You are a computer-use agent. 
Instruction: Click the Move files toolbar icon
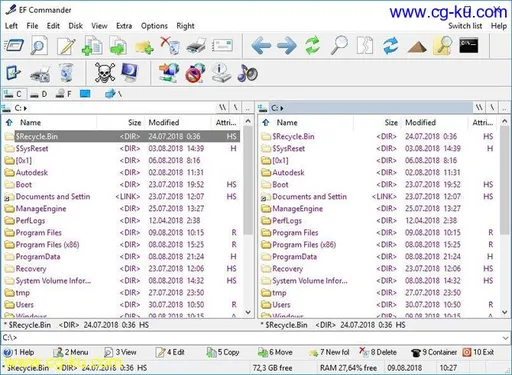point(118,46)
